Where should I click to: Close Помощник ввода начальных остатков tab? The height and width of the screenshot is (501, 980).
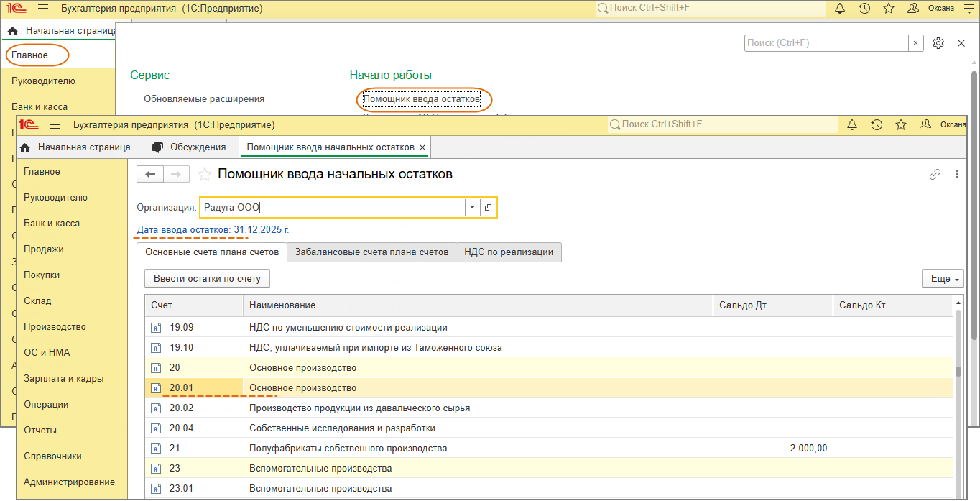422,147
